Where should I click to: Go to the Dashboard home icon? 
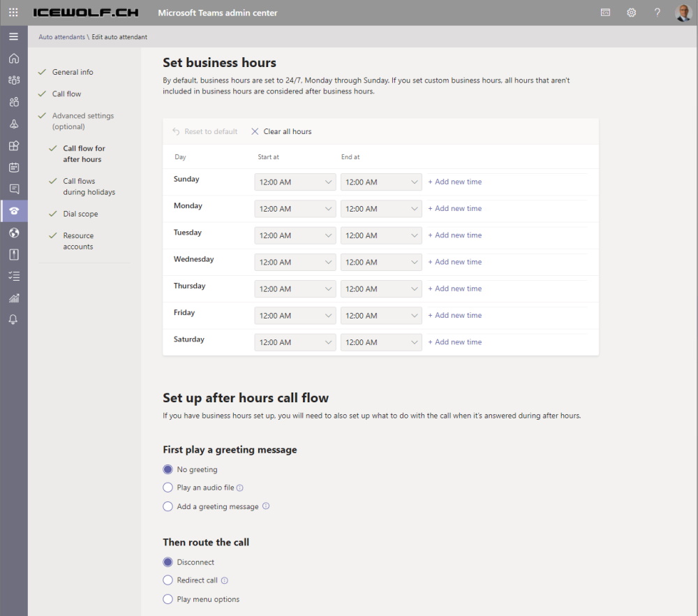(14, 59)
